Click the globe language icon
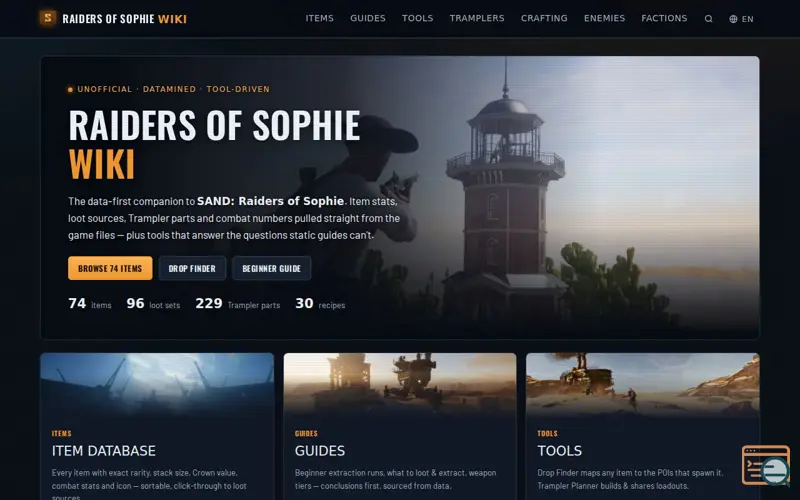This screenshot has height=500, width=800. tap(733, 19)
